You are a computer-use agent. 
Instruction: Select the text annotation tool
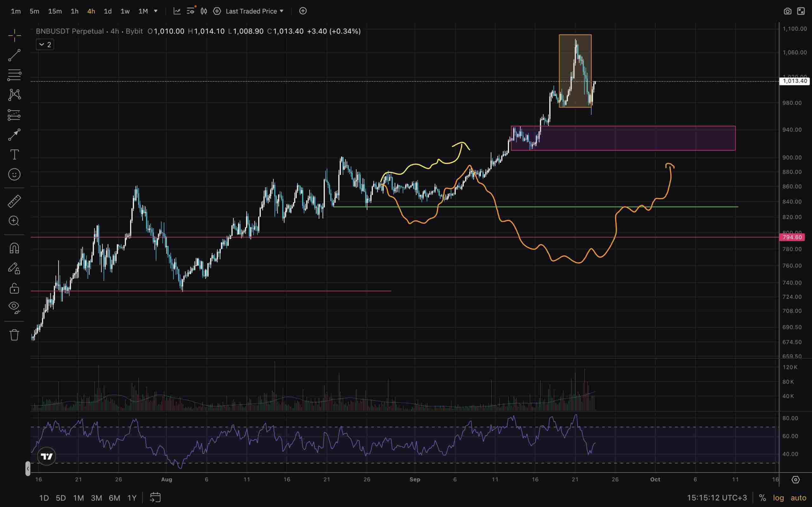[14, 155]
